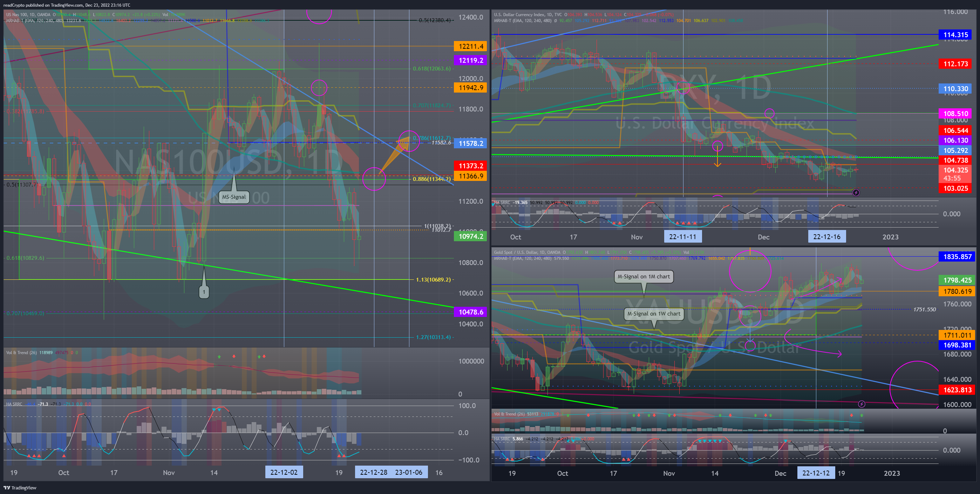The height and width of the screenshot is (494, 980).
Task: Click the 110.330 blue DXY price label
Action: [955, 89]
